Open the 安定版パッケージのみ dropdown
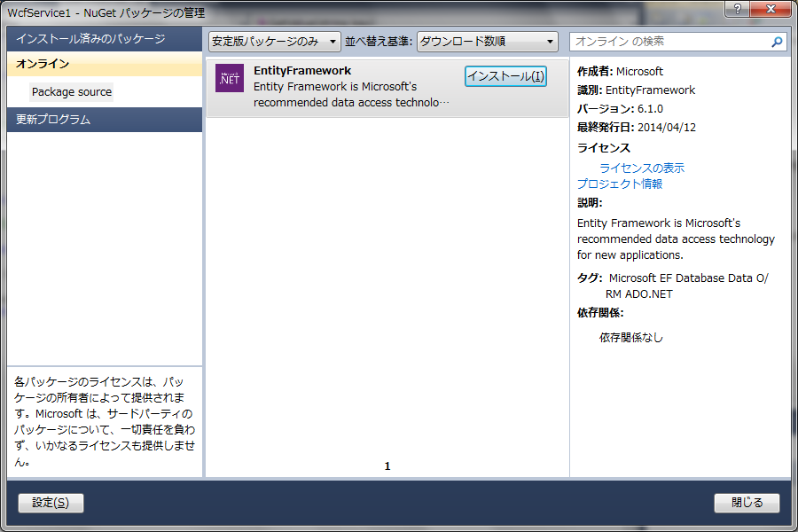The width and height of the screenshot is (798, 532). (275, 42)
